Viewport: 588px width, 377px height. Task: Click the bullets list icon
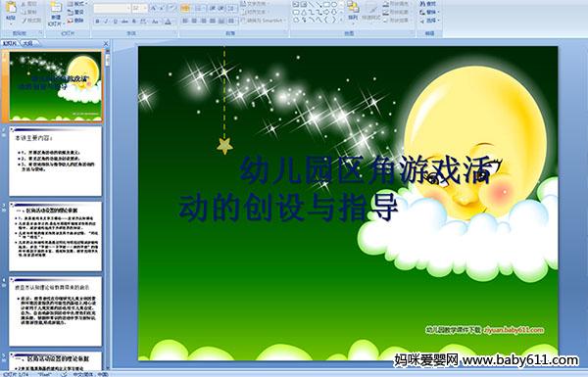[x=185, y=8]
